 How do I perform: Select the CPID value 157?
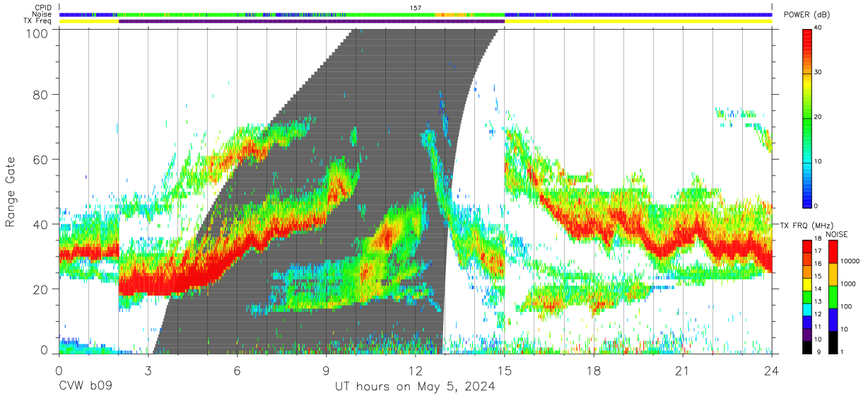point(415,8)
